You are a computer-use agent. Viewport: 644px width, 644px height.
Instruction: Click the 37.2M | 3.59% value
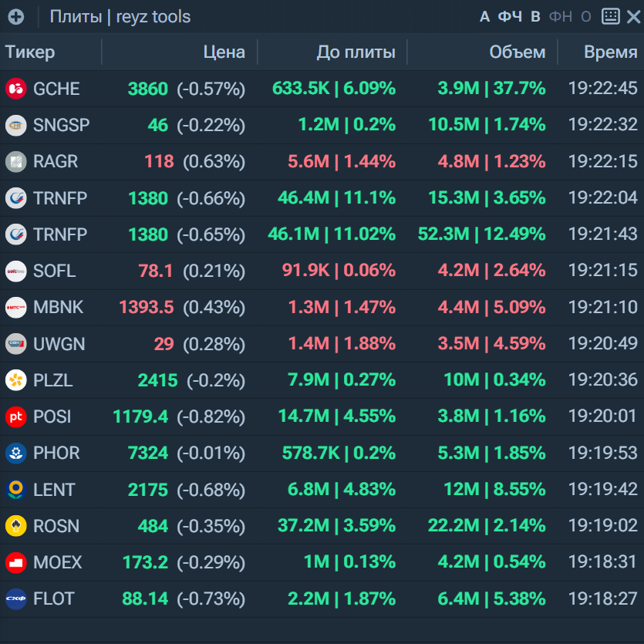(x=337, y=525)
